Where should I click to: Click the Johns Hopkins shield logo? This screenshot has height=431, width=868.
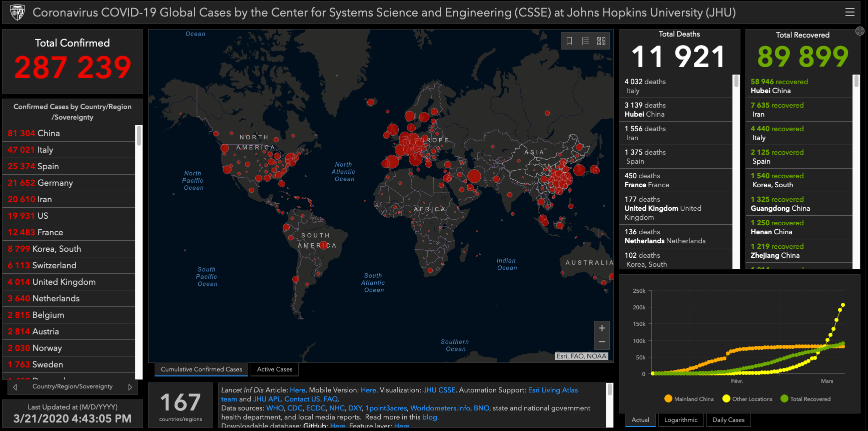point(18,13)
